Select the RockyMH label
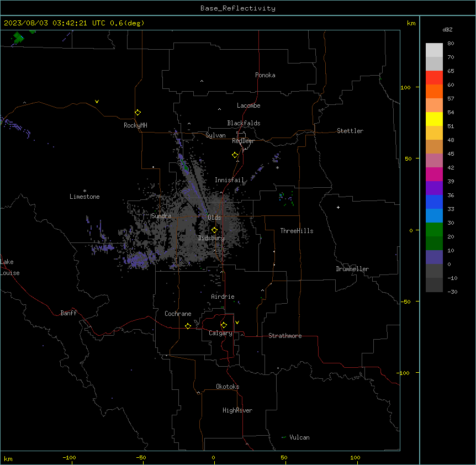Screen dimensions: 476x465 click(135, 125)
